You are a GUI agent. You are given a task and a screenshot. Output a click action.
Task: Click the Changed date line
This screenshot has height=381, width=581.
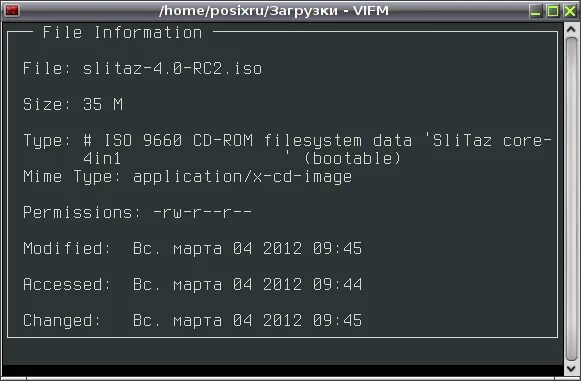pos(192,321)
